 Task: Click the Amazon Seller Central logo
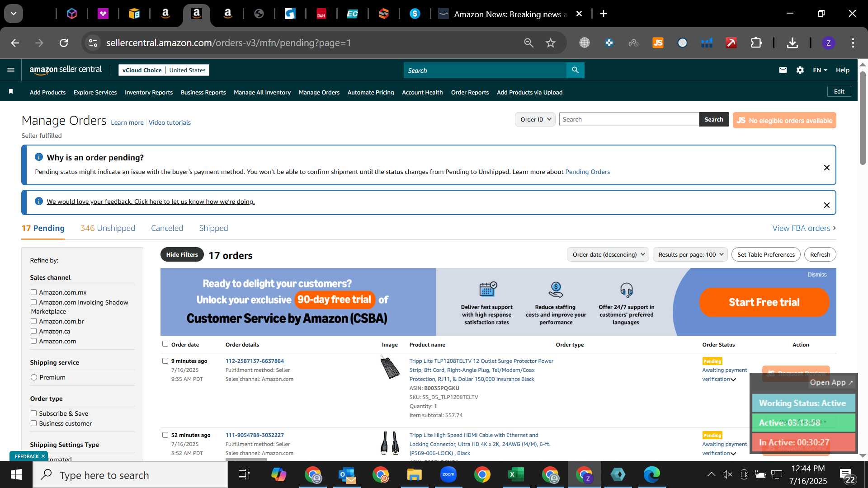[66, 70]
